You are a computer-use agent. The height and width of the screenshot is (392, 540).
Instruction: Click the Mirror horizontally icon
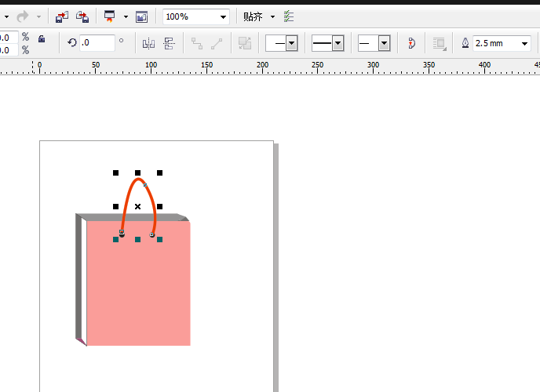(x=149, y=43)
